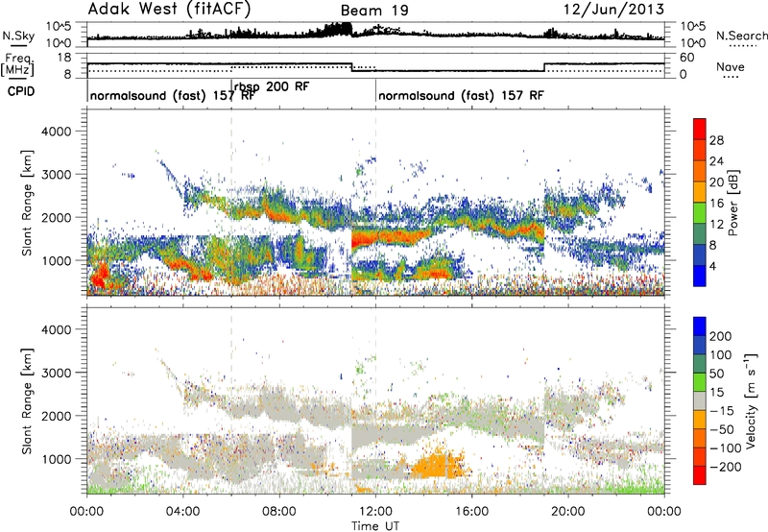Click the '-200' tick on Velocity scale

(x=726, y=467)
